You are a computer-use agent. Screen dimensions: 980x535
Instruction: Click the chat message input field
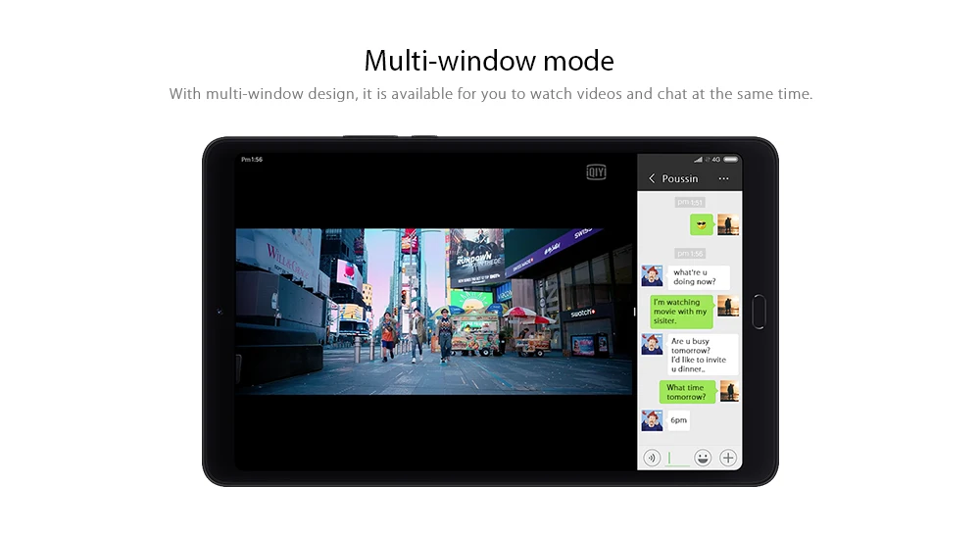[677, 459]
